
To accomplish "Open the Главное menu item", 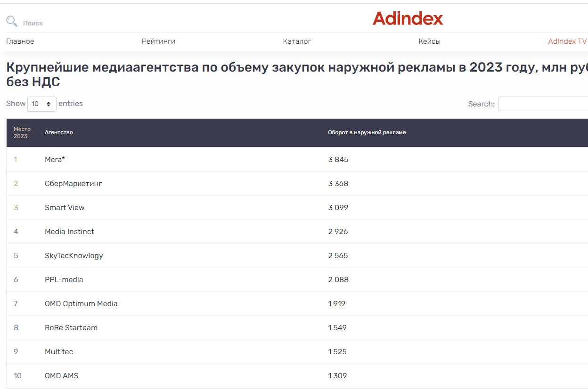I will tap(20, 41).
